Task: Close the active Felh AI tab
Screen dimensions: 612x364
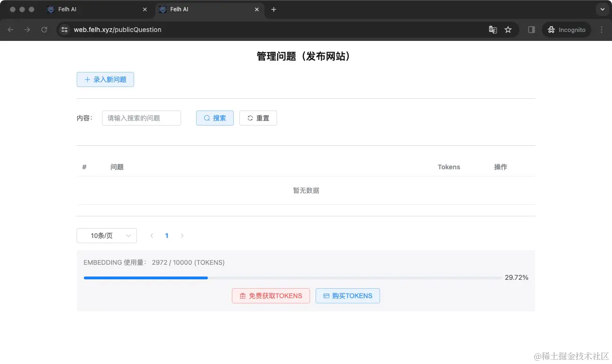Action: coord(257,9)
